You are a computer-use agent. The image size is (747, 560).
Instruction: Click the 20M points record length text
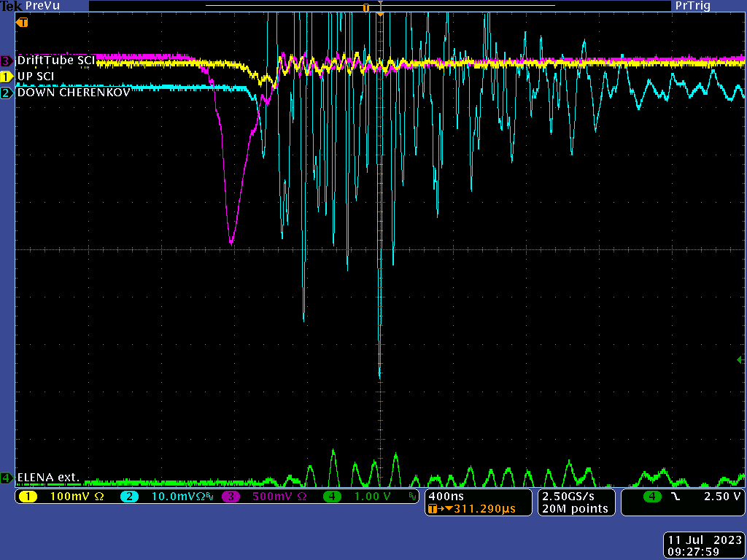(x=575, y=509)
